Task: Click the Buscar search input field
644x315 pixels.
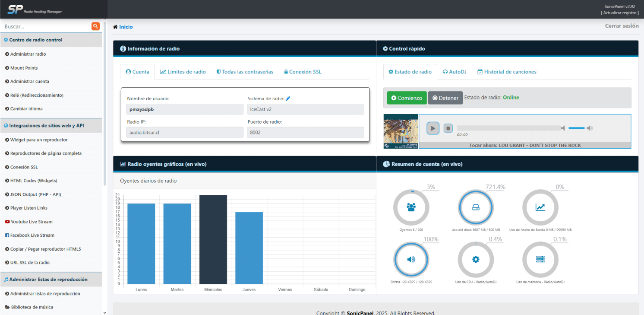Action: [x=45, y=26]
